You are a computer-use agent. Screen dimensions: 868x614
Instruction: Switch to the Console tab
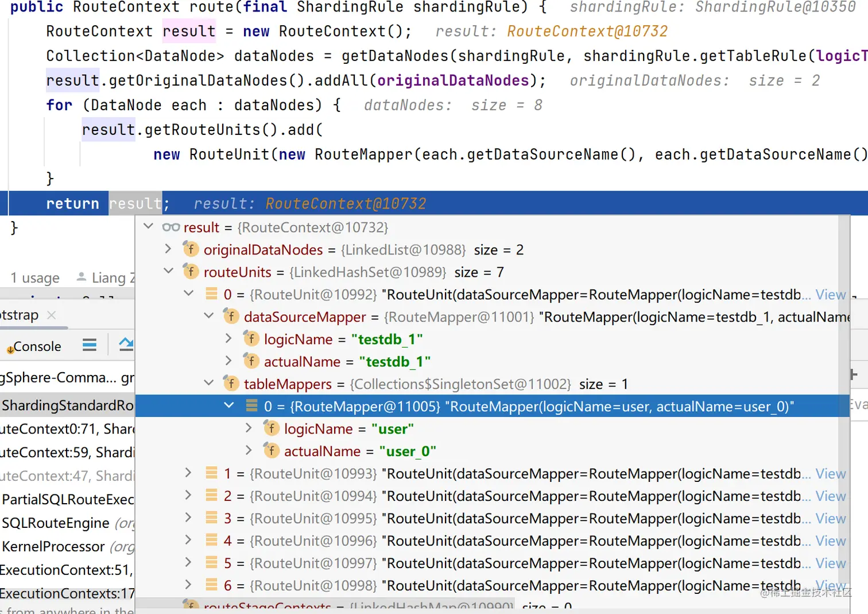click(34, 346)
